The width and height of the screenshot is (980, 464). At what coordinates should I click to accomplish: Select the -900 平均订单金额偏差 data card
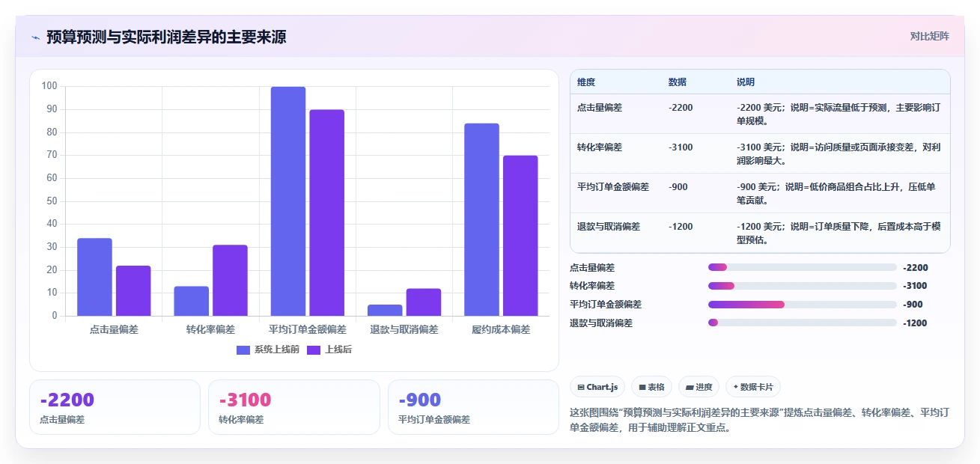tap(473, 407)
